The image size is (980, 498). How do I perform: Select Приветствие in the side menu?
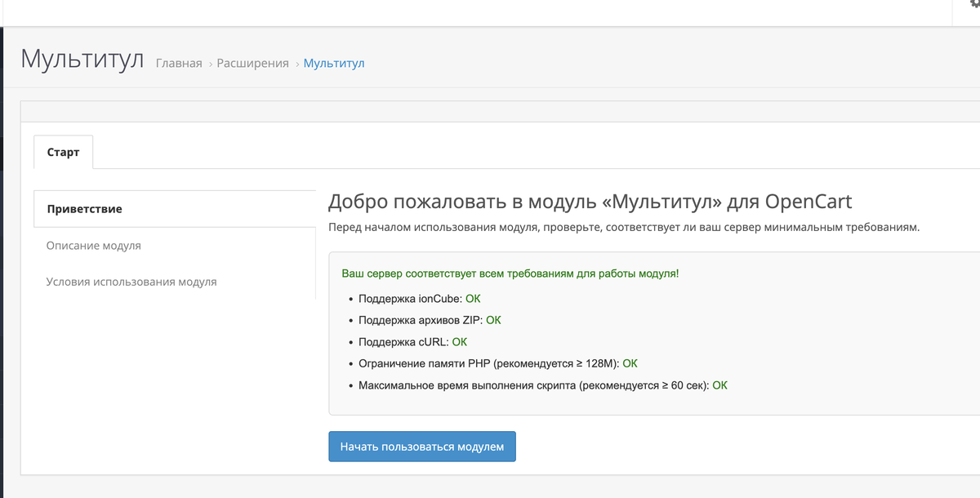point(175,209)
